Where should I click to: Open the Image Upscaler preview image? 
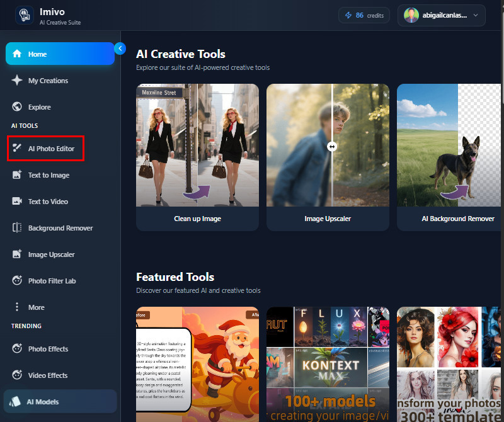328,145
